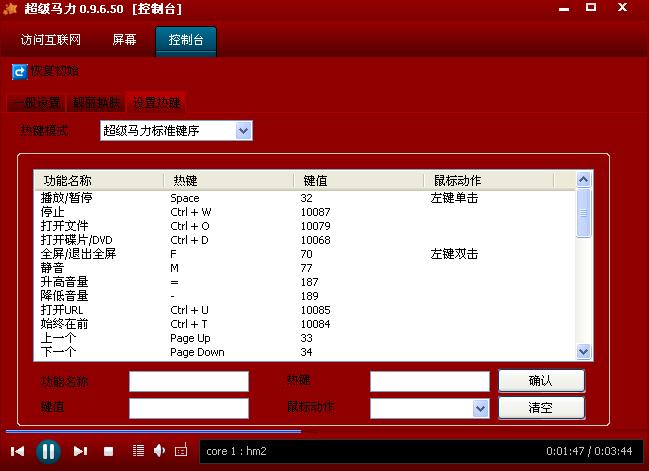The height and width of the screenshot is (471, 649).
Task: Click the hotkey list scrollbar thumb
Action: [584, 213]
